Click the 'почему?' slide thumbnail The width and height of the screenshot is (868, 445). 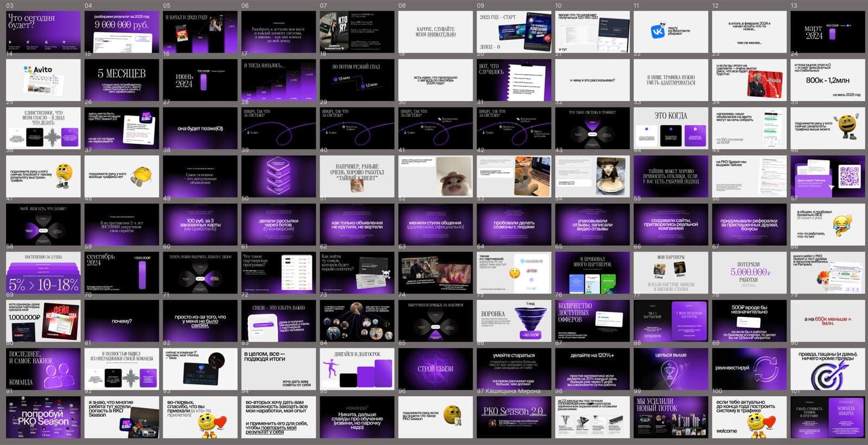pyautogui.click(x=122, y=321)
